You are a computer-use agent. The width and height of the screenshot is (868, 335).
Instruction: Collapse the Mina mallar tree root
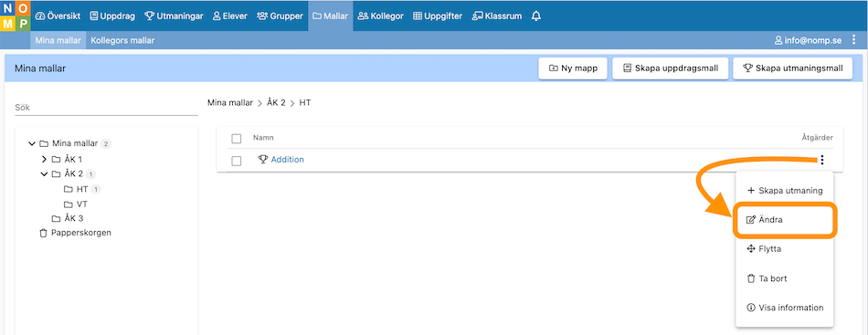pyautogui.click(x=32, y=143)
